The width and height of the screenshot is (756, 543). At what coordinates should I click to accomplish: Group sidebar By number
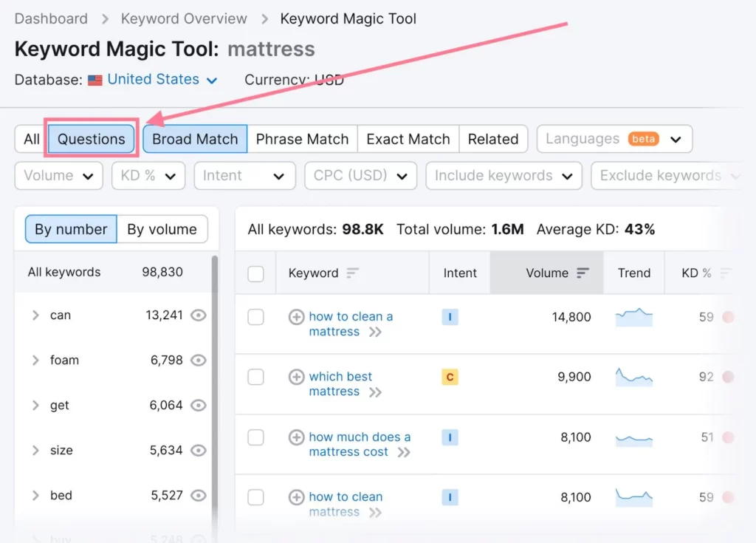click(x=71, y=229)
